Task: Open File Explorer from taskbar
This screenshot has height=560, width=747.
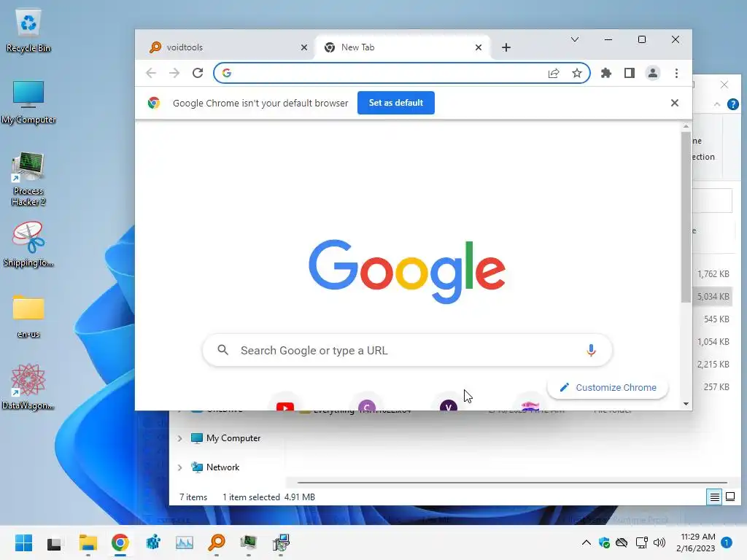Action: 88,542
